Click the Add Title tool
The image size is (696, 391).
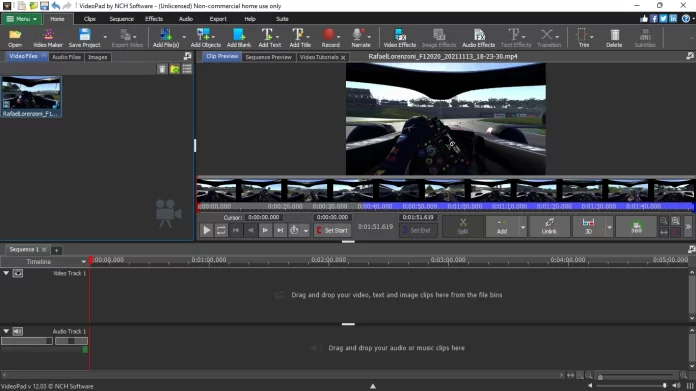pyautogui.click(x=300, y=38)
